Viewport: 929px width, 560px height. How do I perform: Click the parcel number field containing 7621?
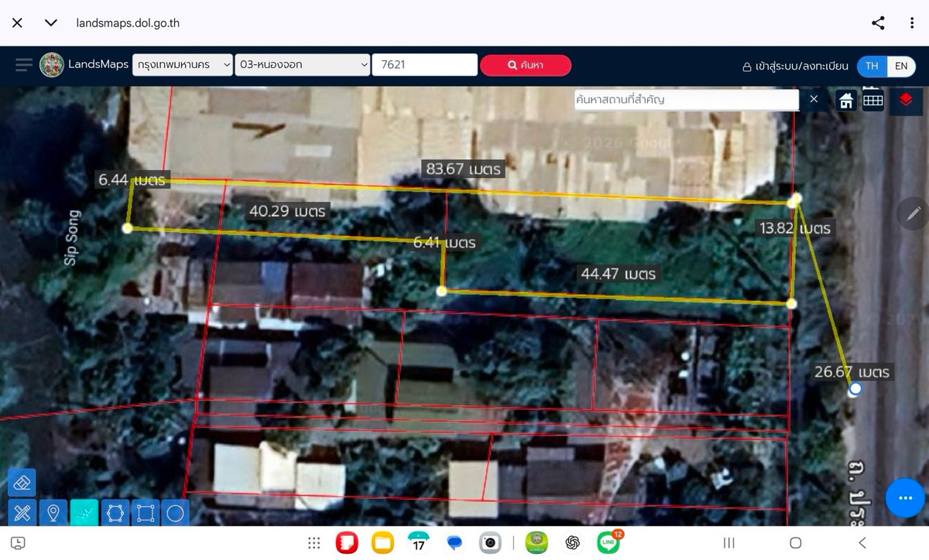(x=424, y=65)
